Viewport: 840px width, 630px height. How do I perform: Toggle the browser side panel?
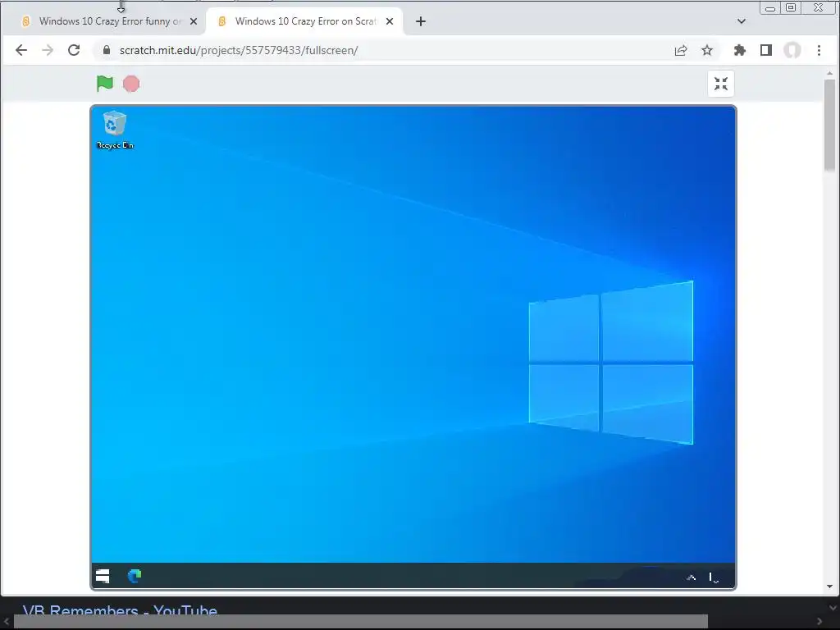coord(766,50)
